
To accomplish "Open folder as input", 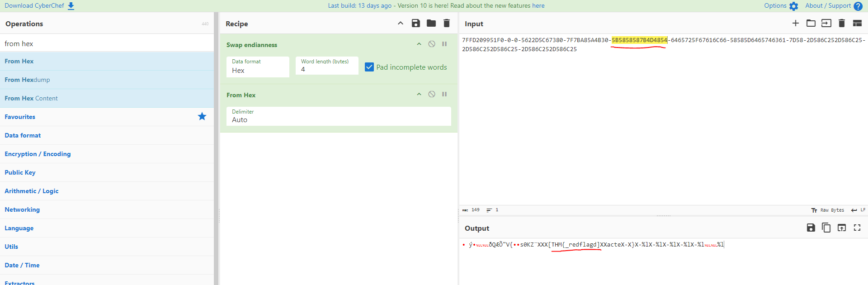I will (811, 24).
